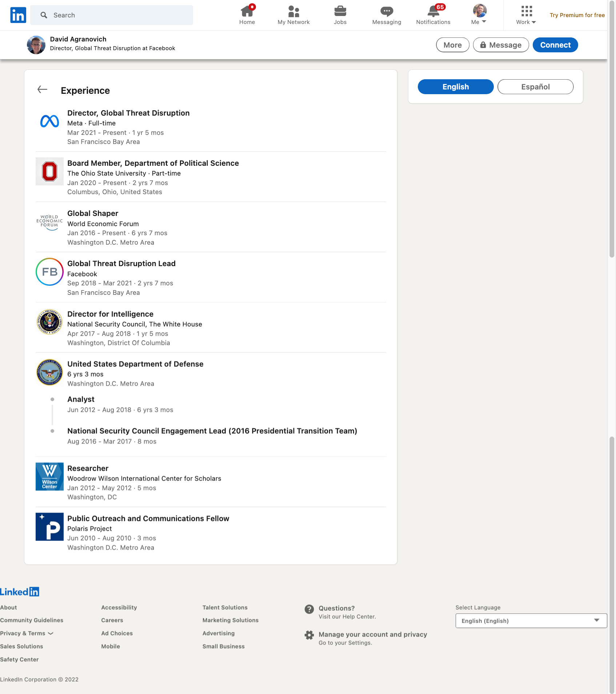
Task: Click the Connect button
Action: (555, 45)
